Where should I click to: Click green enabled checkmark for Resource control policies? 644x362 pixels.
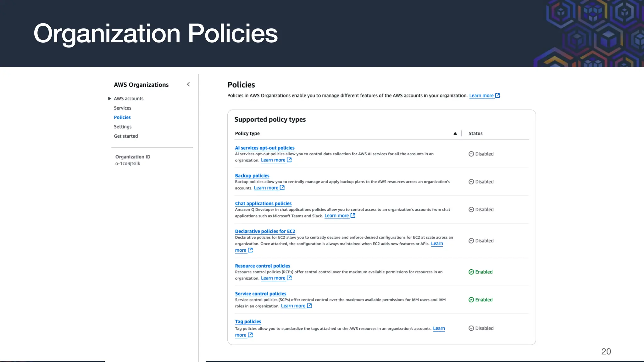(x=471, y=272)
